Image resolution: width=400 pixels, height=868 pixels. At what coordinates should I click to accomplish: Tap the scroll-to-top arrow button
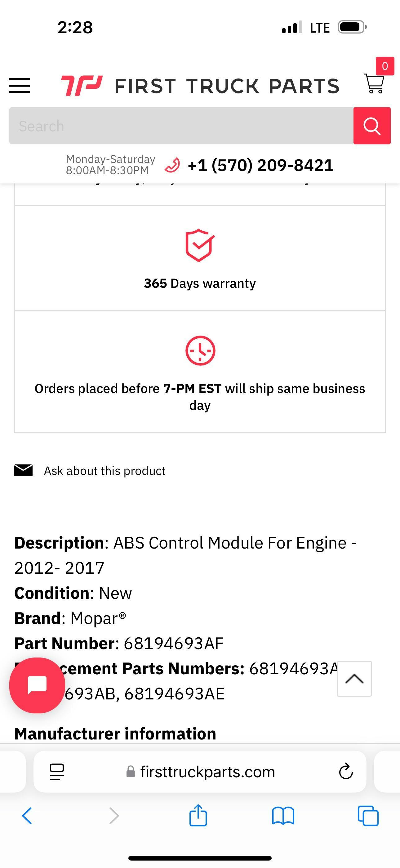pos(354,679)
